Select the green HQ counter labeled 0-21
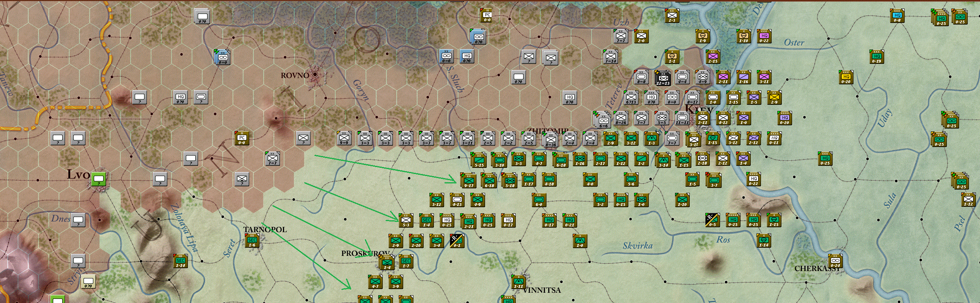Image resolution: width=980 pixels, height=303 pixels. [x=569, y=220]
